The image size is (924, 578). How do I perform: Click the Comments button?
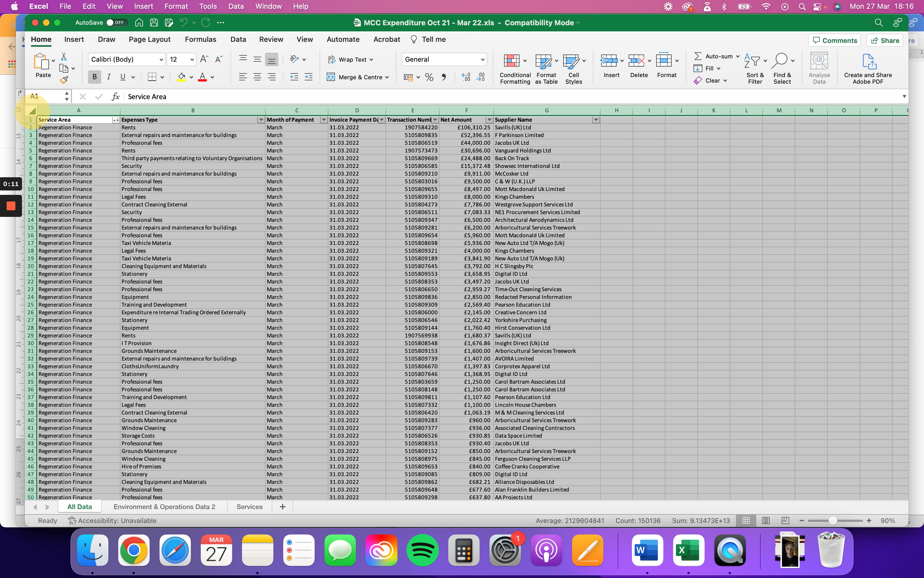pyautogui.click(x=835, y=40)
